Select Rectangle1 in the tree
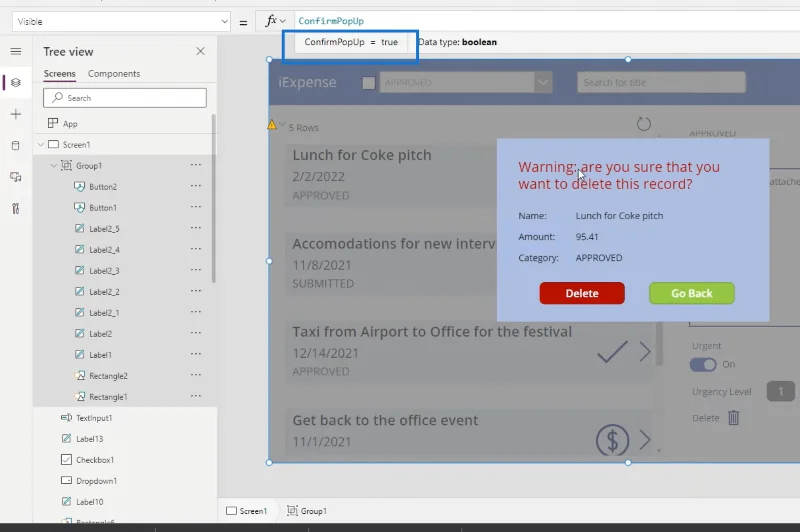 tap(108, 396)
